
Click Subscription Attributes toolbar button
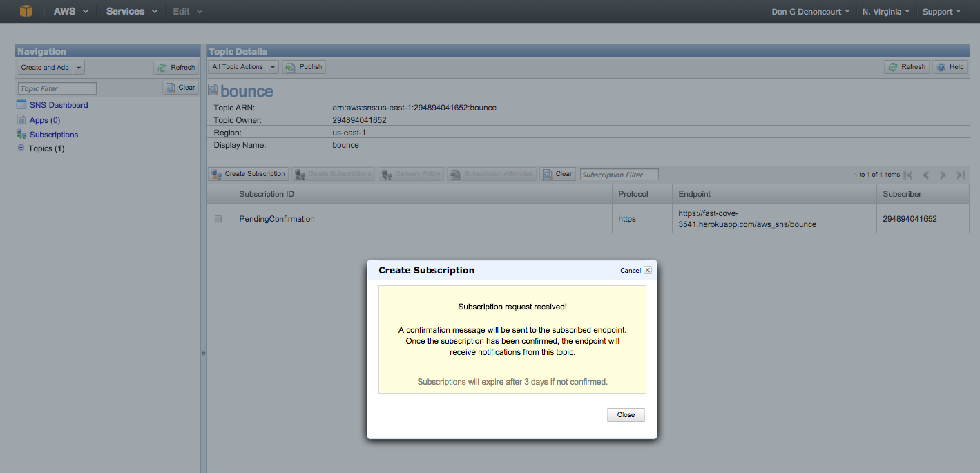[x=492, y=174]
